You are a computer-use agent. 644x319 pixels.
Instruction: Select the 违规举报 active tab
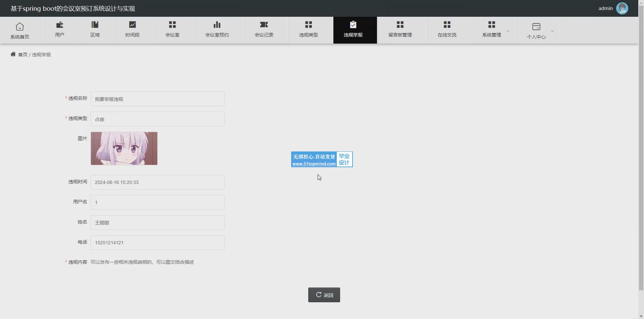coord(353,30)
